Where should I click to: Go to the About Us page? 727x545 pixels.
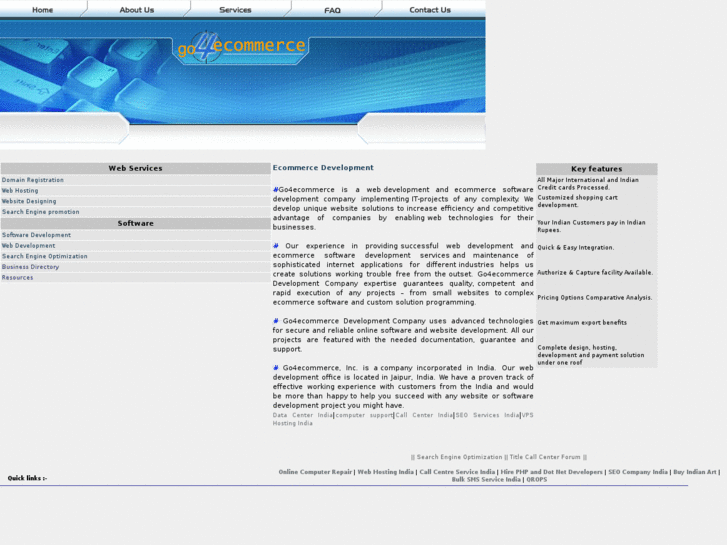pyautogui.click(x=136, y=10)
